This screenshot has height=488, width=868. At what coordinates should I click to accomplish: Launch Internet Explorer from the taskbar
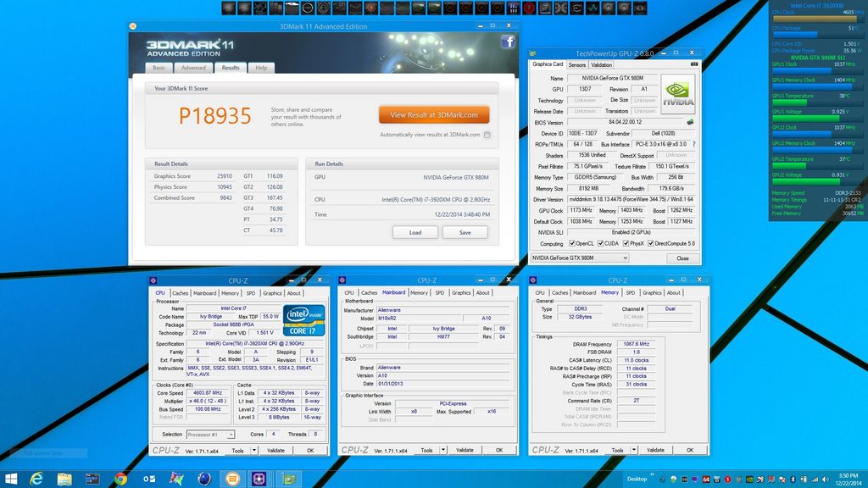(x=36, y=479)
